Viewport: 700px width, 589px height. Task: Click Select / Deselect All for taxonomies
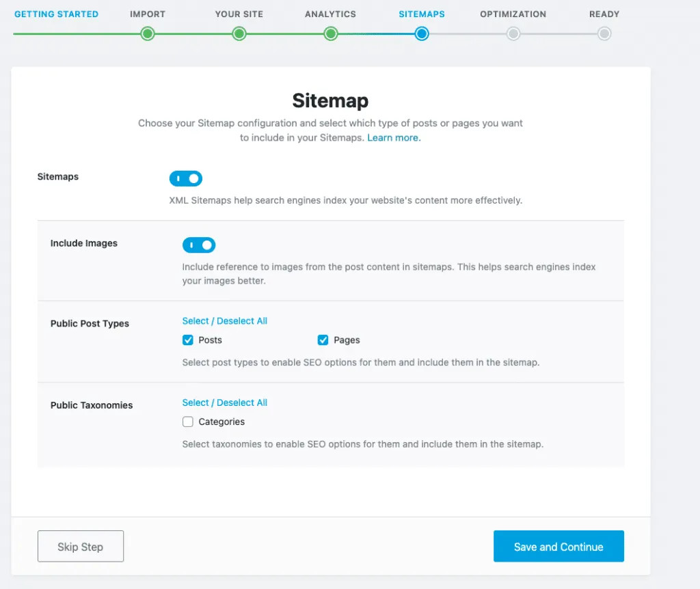(224, 402)
